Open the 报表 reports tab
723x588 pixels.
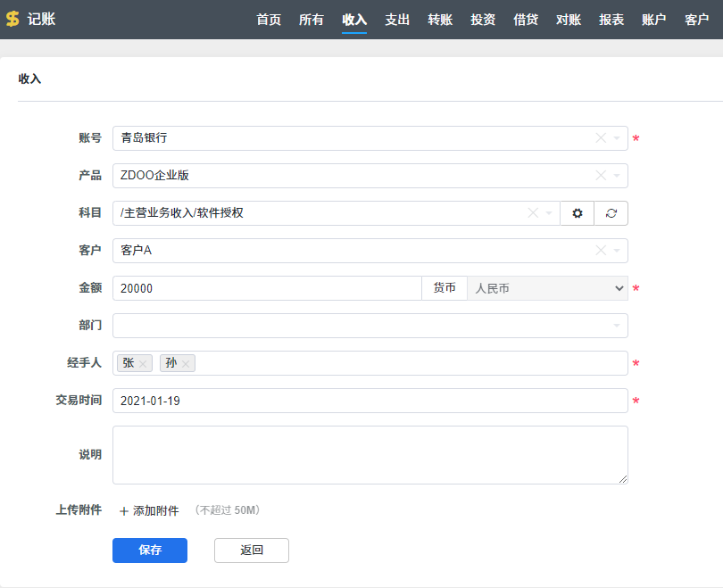[x=611, y=20]
